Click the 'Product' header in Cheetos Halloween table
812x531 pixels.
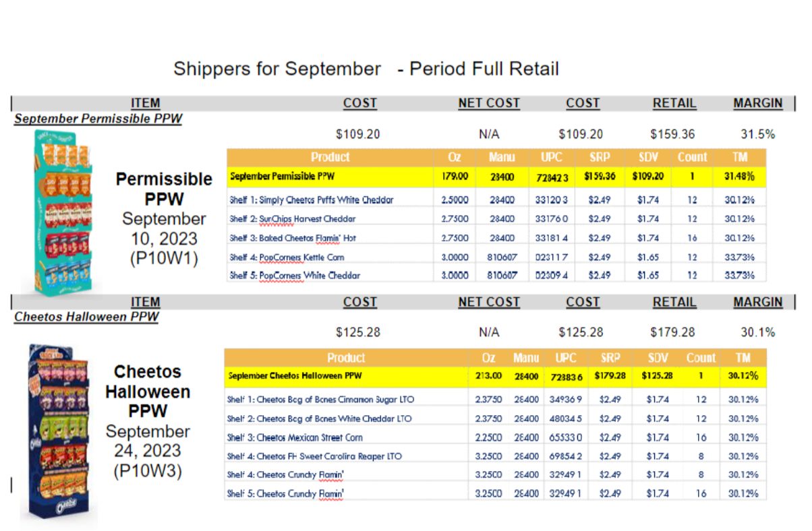click(346, 358)
